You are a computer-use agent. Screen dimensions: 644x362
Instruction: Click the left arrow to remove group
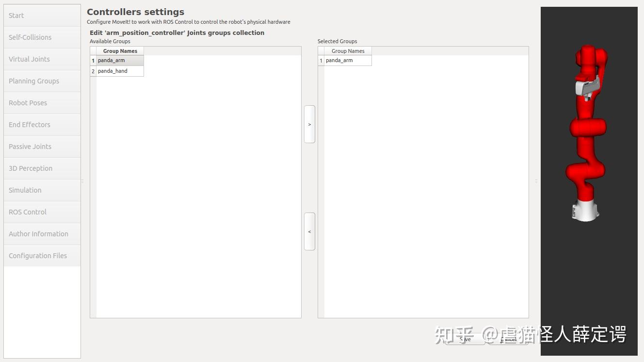coord(309,231)
